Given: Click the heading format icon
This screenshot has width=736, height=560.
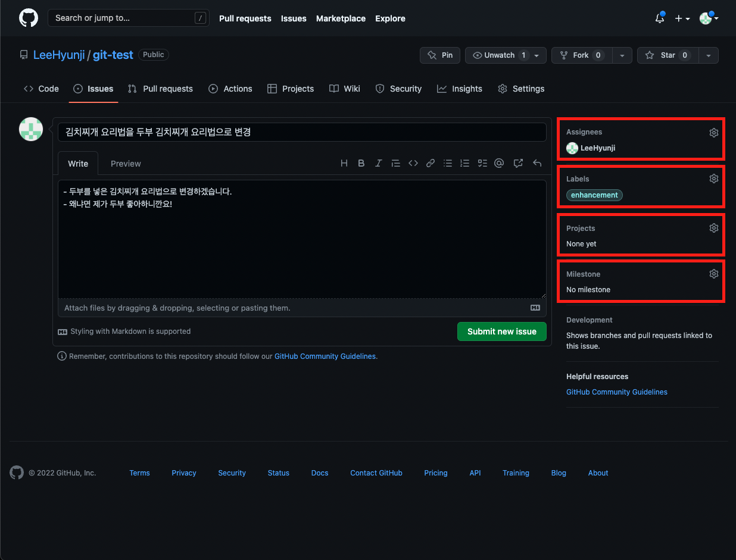Looking at the screenshot, I should click(x=344, y=163).
